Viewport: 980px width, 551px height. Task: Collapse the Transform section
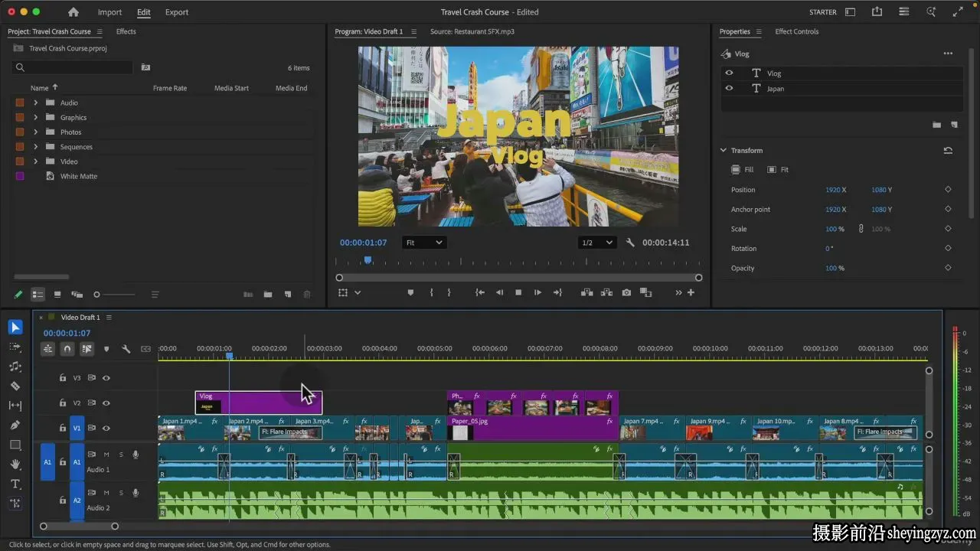[724, 151]
